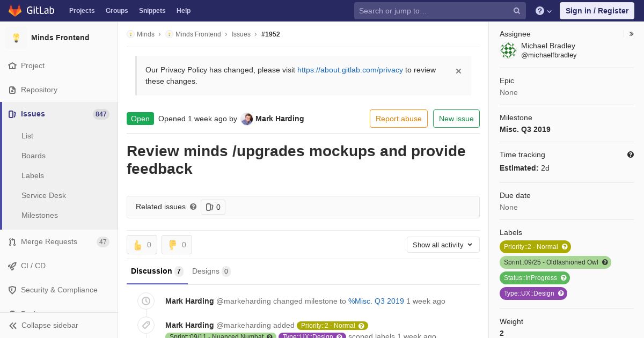Screen dimensions: 644x338
Task: Switch to the Discussion tab
Action: [x=157, y=271]
